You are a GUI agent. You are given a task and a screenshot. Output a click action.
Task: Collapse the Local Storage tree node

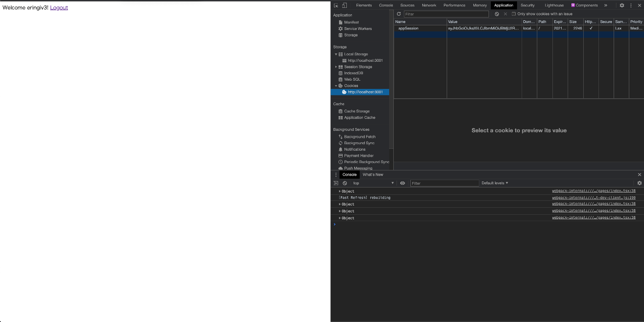tap(336, 54)
